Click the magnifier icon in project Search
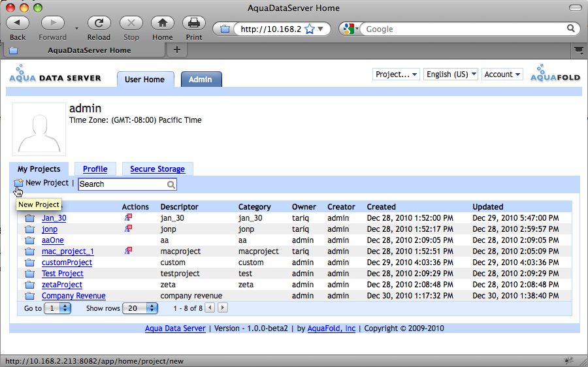588x367 pixels. pyautogui.click(x=171, y=184)
